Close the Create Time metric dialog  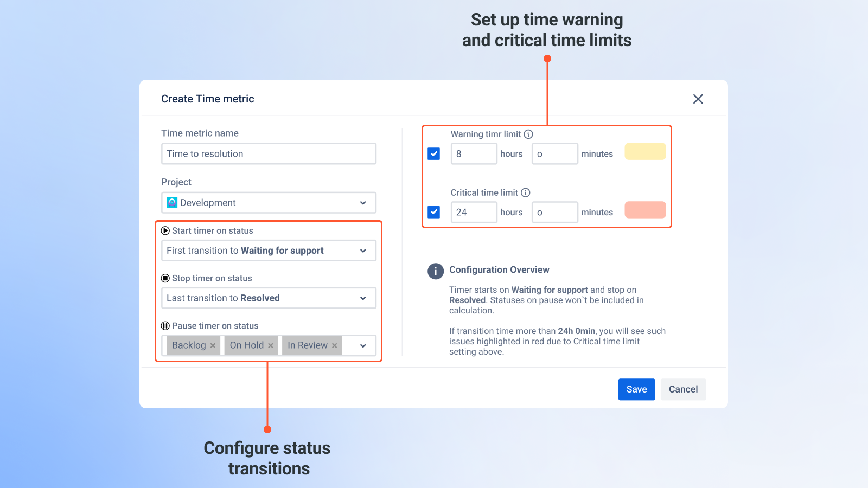[698, 99]
